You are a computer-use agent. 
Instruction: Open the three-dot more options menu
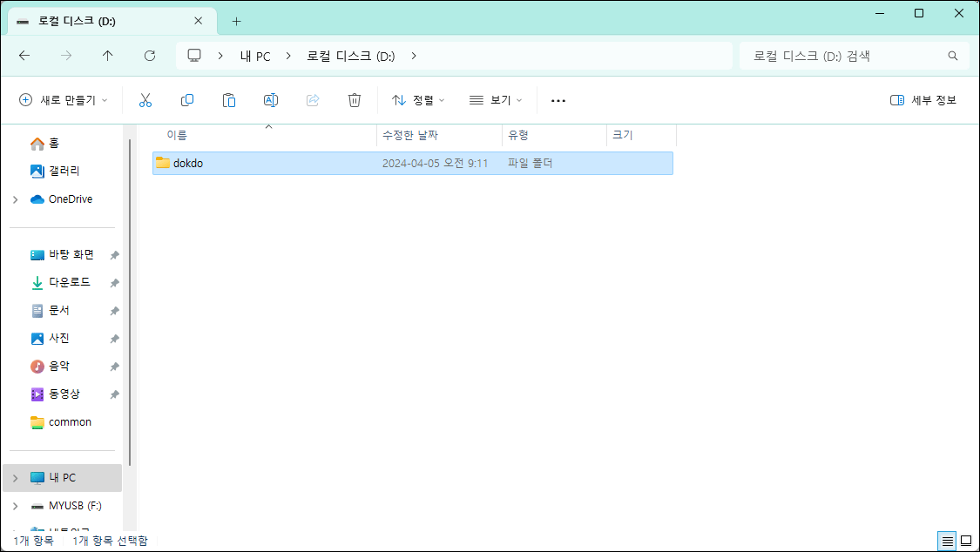point(558,100)
